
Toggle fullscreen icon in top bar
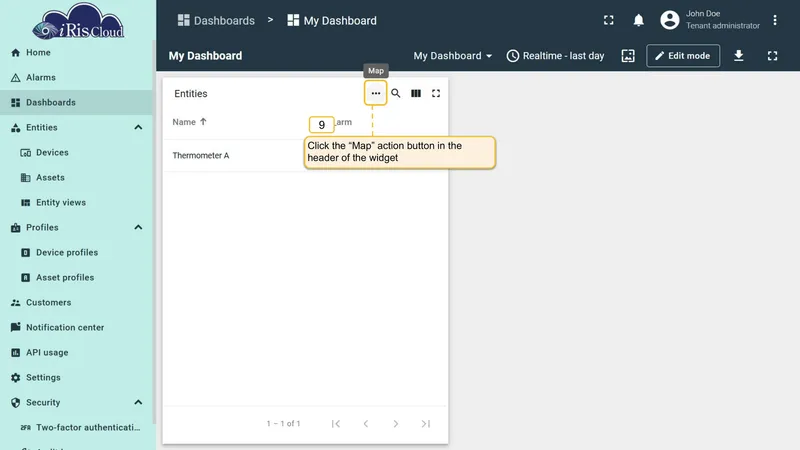pos(609,20)
